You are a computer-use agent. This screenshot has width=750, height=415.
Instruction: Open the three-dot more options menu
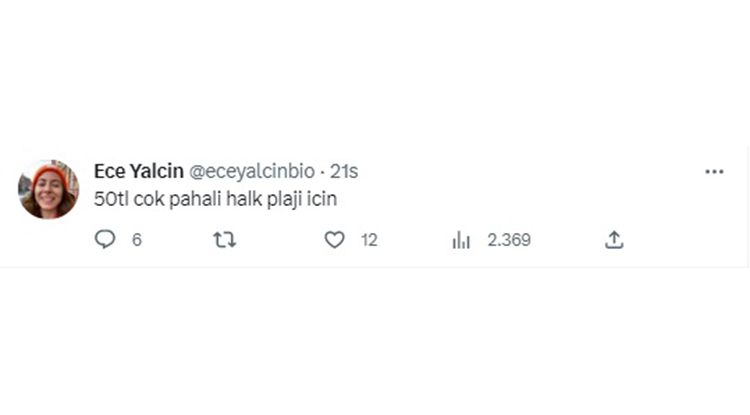click(x=714, y=172)
